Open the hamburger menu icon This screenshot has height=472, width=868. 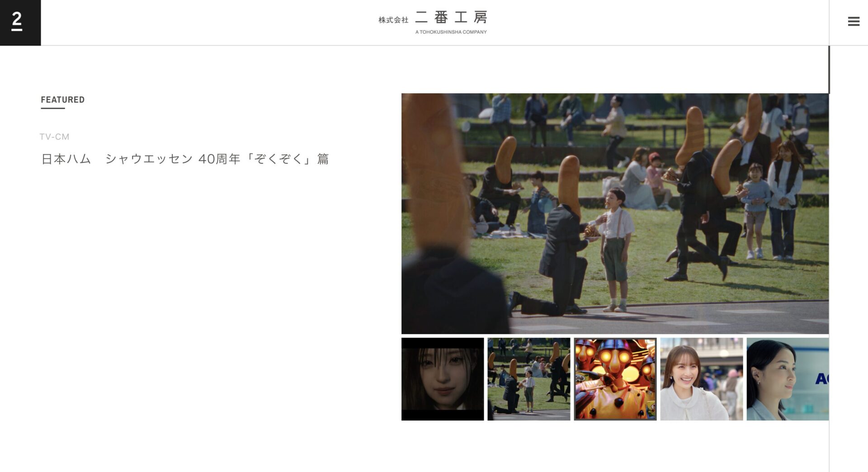pos(853,21)
